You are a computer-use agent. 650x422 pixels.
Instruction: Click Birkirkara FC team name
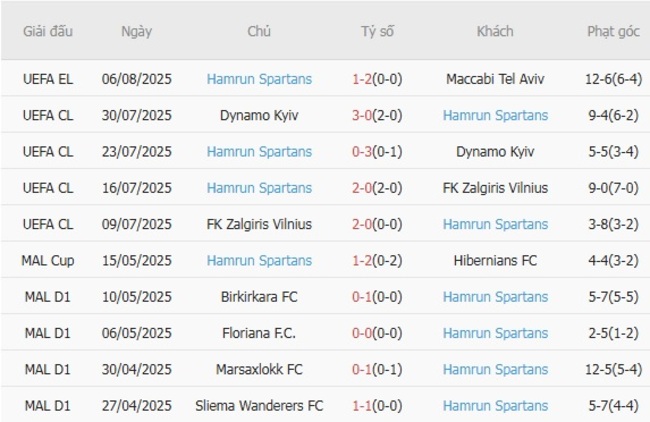click(259, 297)
